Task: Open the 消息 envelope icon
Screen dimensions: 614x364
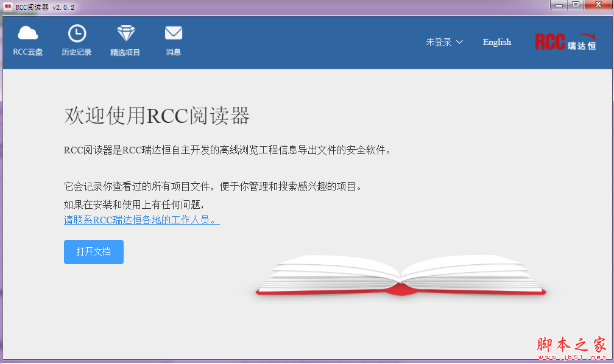Action: coord(174,33)
